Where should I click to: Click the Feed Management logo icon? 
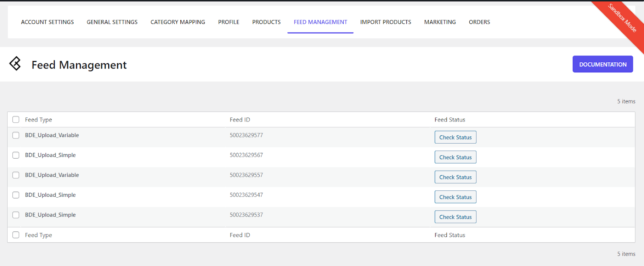pos(15,64)
